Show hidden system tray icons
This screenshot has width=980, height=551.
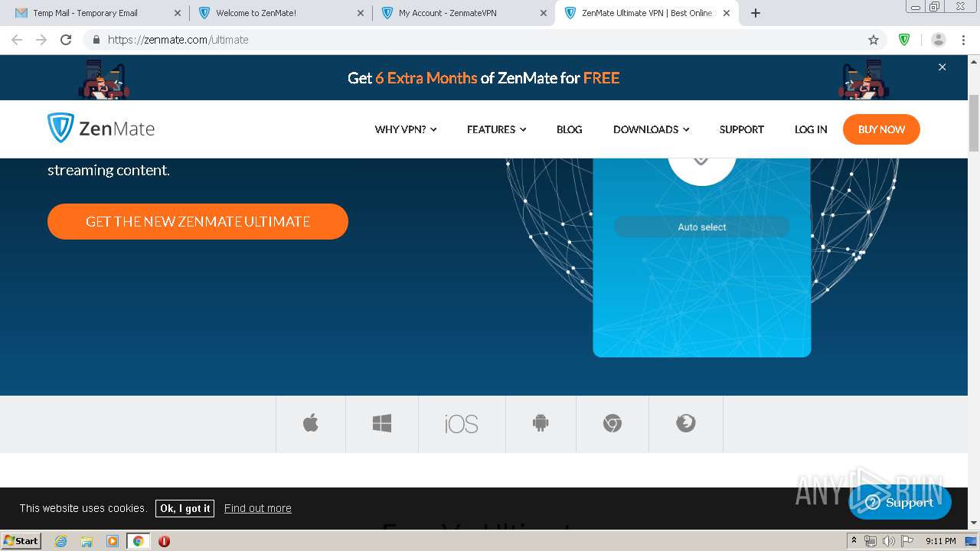point(854,541)
